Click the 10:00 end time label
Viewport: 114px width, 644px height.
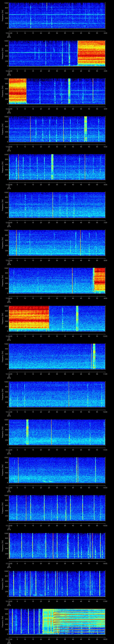click(105, 336)
